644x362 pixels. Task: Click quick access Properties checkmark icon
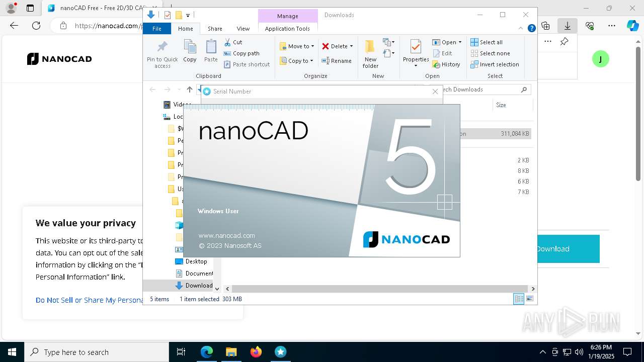[168, 15]
